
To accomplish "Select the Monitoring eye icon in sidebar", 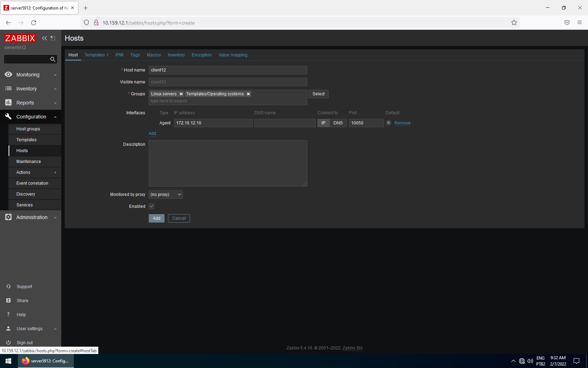I will [8, 74].
